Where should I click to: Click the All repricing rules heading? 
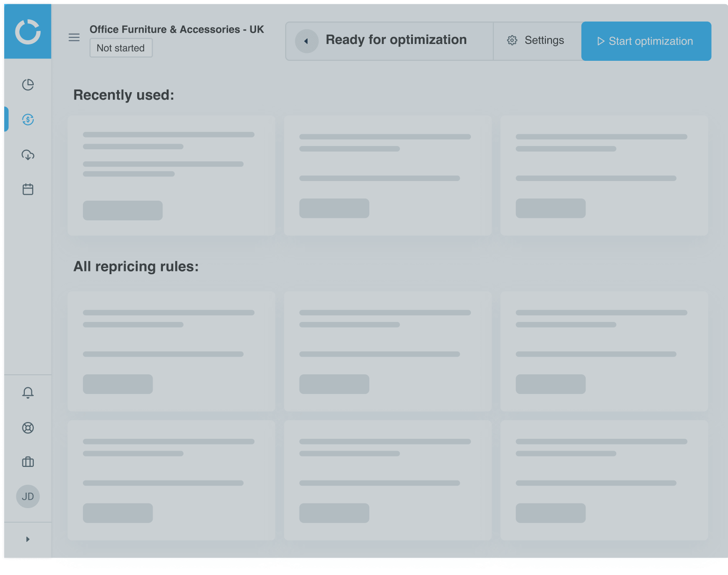[136, 267]
